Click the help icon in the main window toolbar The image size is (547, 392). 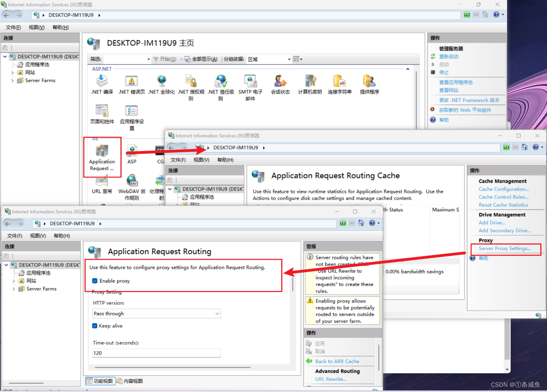pyautogui.click(x=496, y=14)
